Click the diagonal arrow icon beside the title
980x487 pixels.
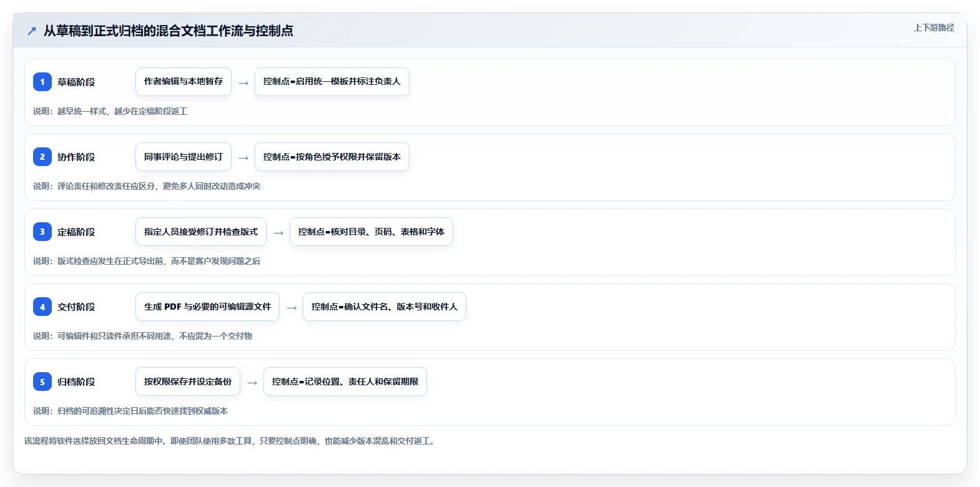pos(32,31)
